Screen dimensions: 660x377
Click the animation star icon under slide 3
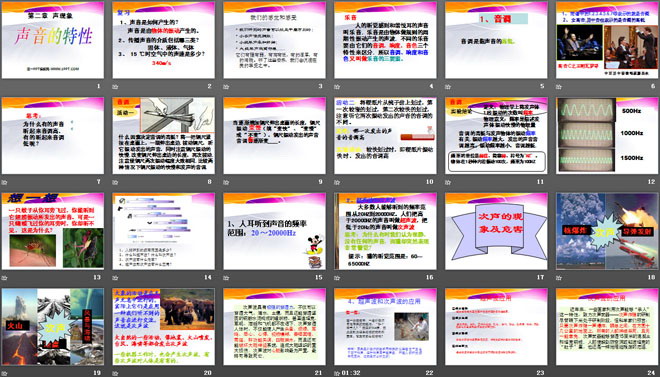point(226,87)
